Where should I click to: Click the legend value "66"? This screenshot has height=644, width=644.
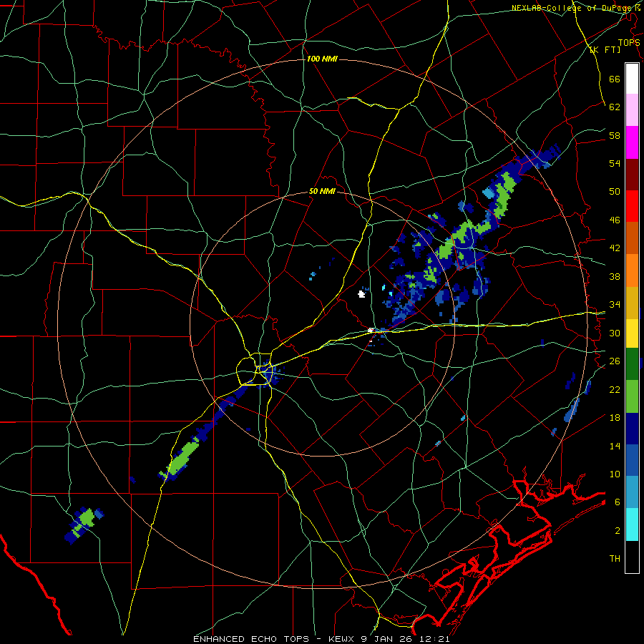pyautogui.click(x=615, y=79)
